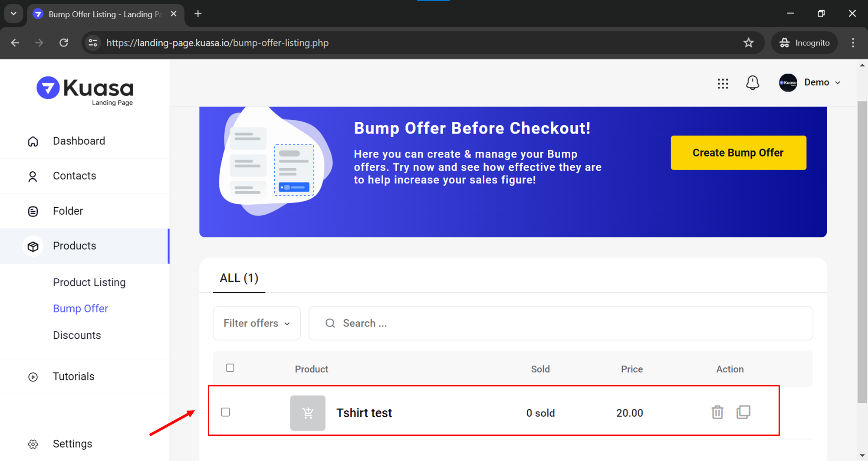Open Chrome's three-dot menu

pos(853,43)
